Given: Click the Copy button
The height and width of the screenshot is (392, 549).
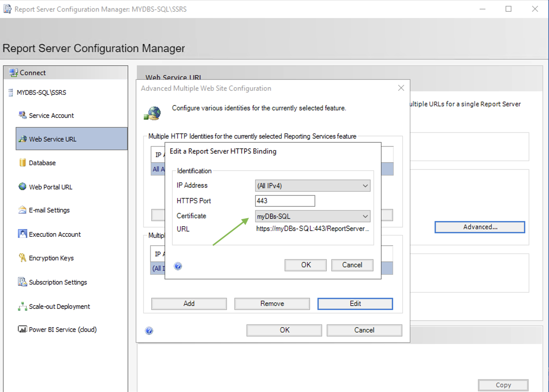Looking at the screenshot, I should [x=503, y=385].
